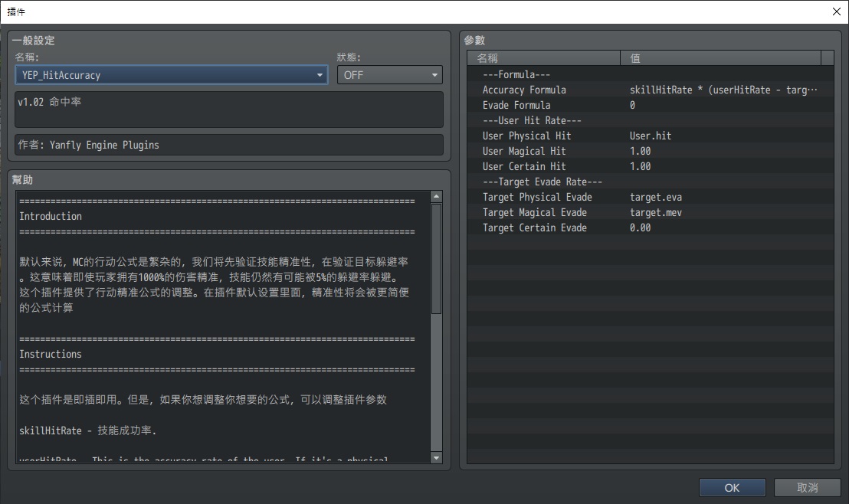Click the Introduction heading in help text
Image resolution: width=849 pixels, height=504 pixels.
pyautogui.click(x=51, y=216)
